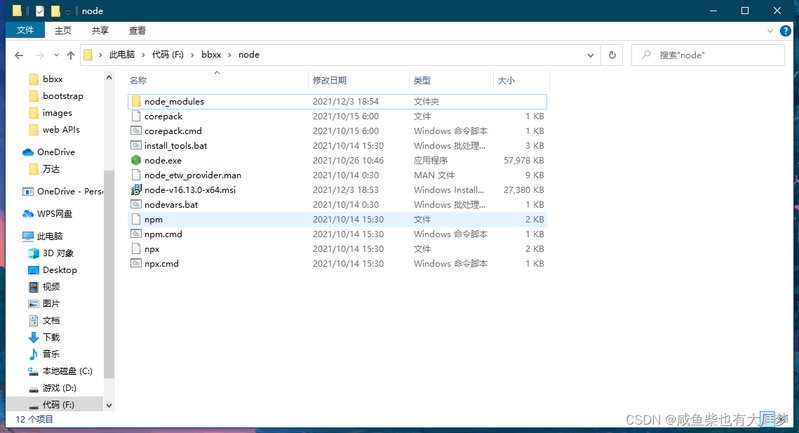Image resolution: width=799 pixels, height=433 pixels.
Task: Open the address bar history dropdown
Action: tap(590, 55)
